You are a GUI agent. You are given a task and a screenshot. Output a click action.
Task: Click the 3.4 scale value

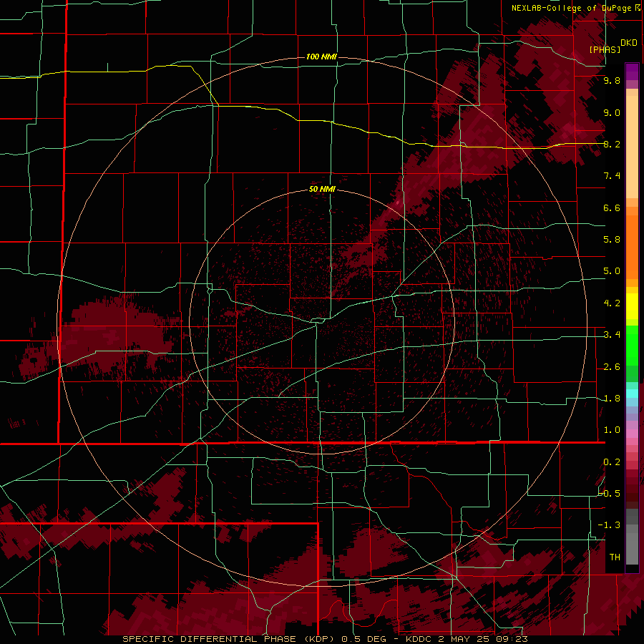click(x=612, y=335)
